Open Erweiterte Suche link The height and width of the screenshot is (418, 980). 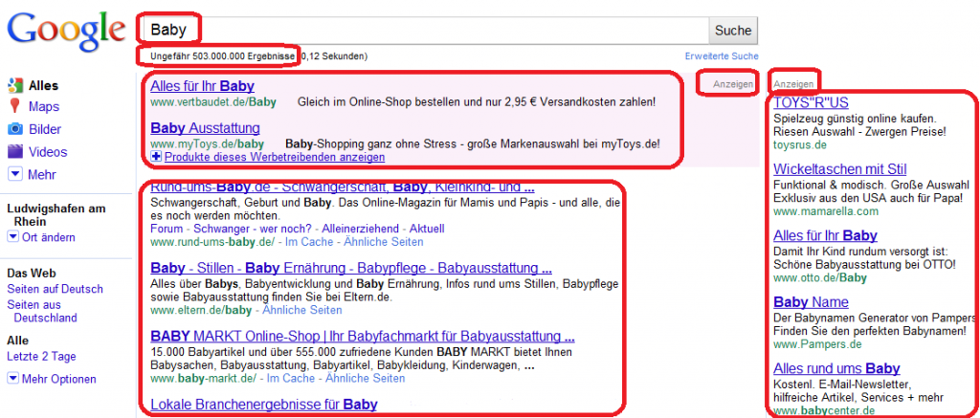[722, 56]
